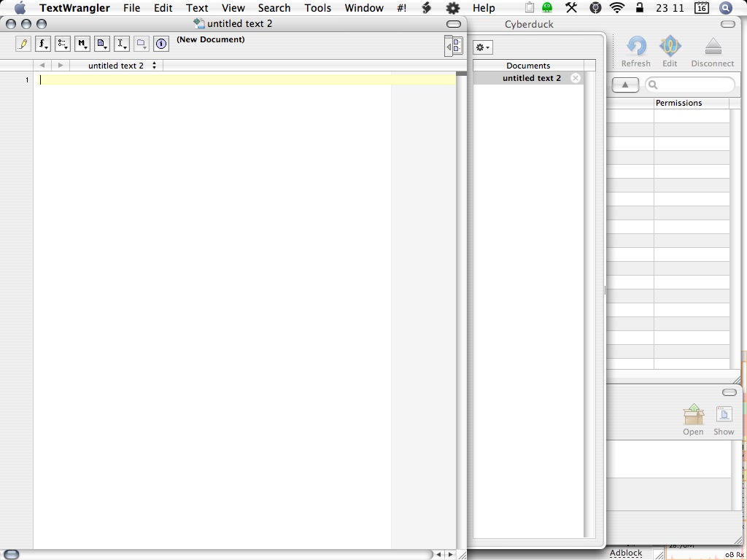Viewport: 747px width, 560px height.
Task: Click the round dark menu bar icon
Action: point(595,7)
